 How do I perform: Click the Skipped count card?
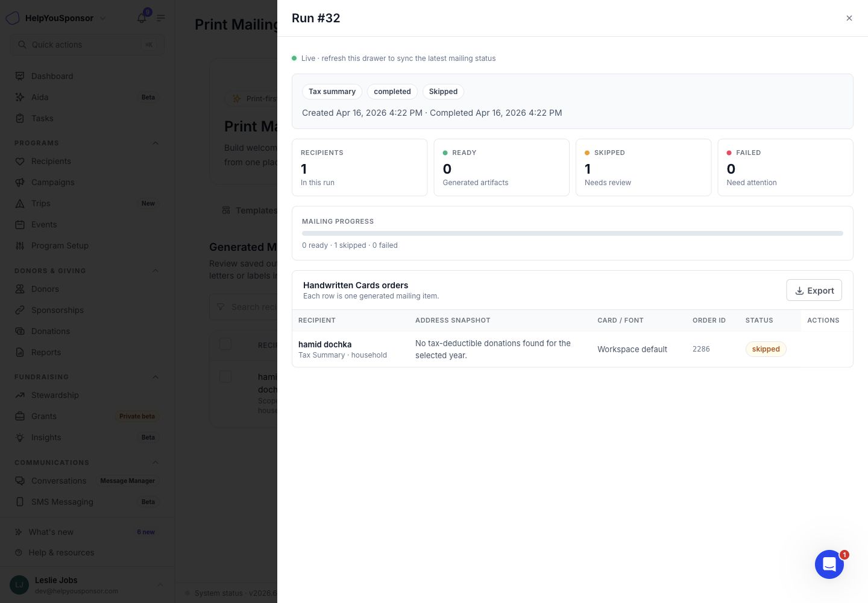click(x=643, y=168)
